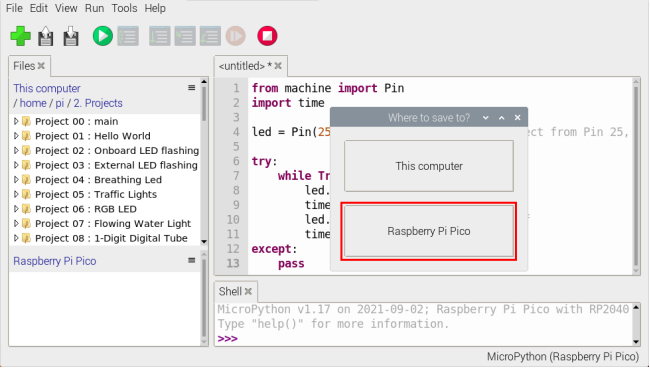
Task: Click the Resume debugging toolbar icon
Action: click(235, 36)
